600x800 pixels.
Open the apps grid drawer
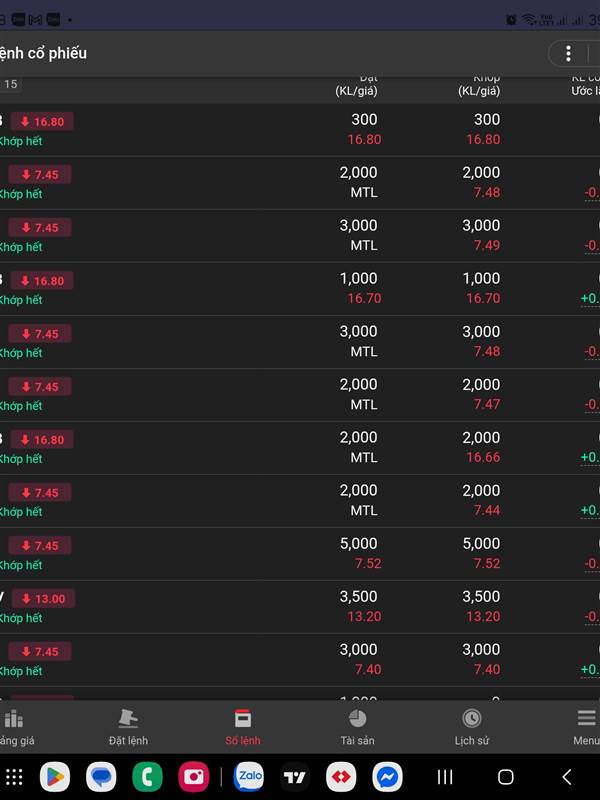(x=14, y=777)
